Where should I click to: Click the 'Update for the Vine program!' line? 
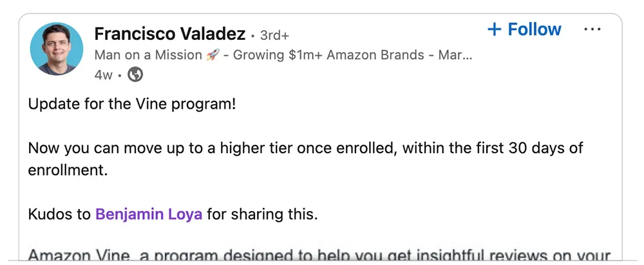132,104
